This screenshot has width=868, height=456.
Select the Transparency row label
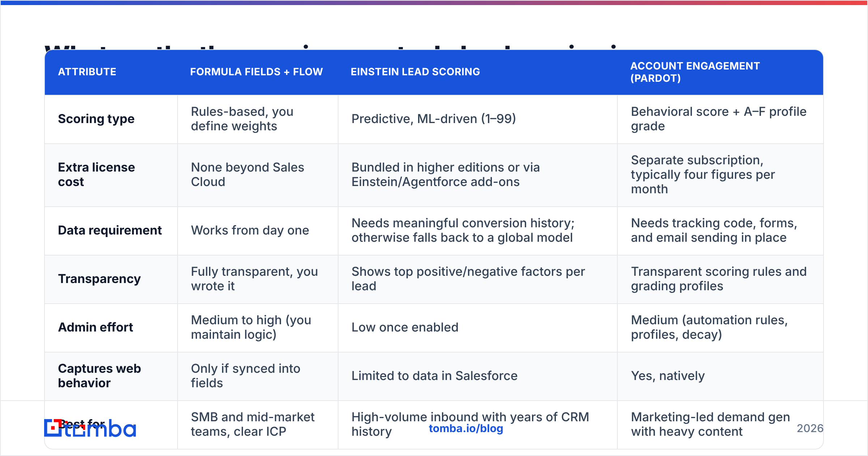(x=99, y=279)
